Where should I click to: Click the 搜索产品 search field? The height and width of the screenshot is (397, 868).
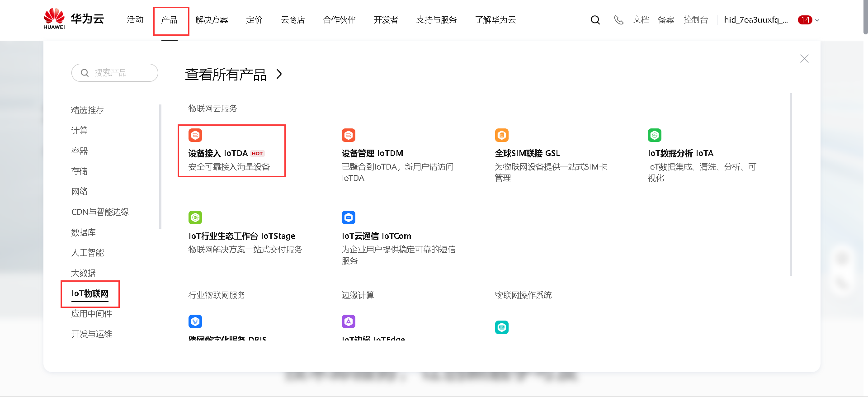(120, 73)
